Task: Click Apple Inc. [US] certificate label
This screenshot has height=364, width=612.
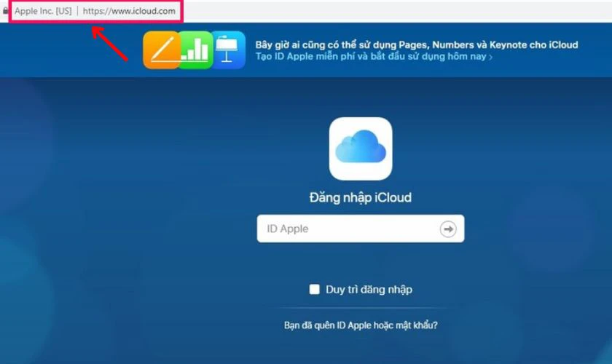Action: pyautogui.click(x=43, y=11)
